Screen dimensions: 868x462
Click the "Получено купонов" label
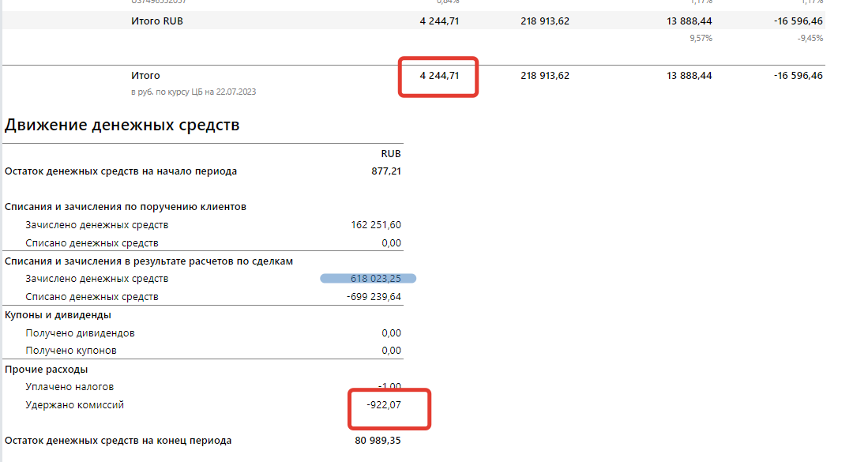point(71,351)
